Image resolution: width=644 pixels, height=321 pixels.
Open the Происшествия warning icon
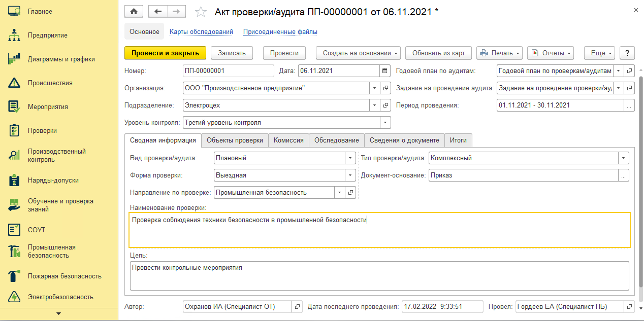point(14,83)
